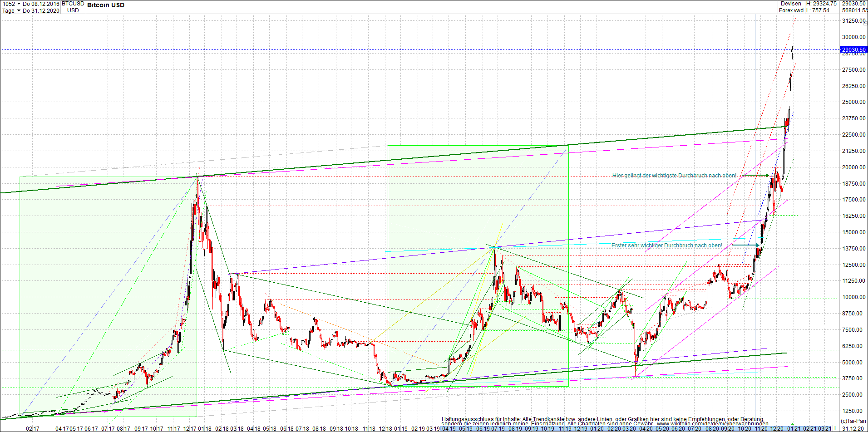Click the (c)Tai-Pan copyright label
The height and width of the screenshot is (432, 868).
click(853, 421)
